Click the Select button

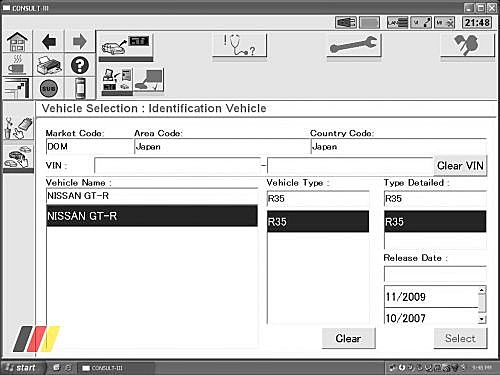point(460,338)
